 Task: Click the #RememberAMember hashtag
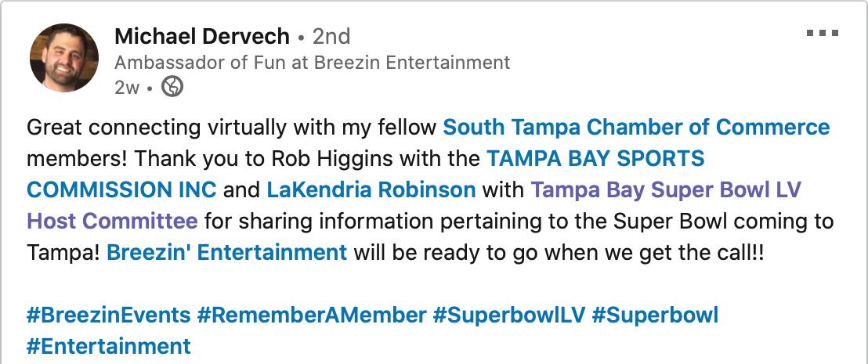click(x=312, y=315)
